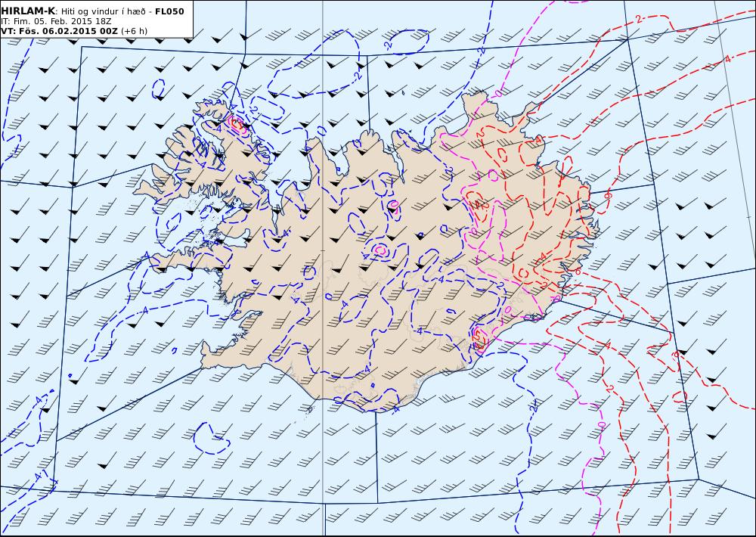Click the 'Hiti og vindur í hæð' caption
Image resolution: width=756 pixels, height=537 pixels.
pyautogui.click(x=103, y=11)
